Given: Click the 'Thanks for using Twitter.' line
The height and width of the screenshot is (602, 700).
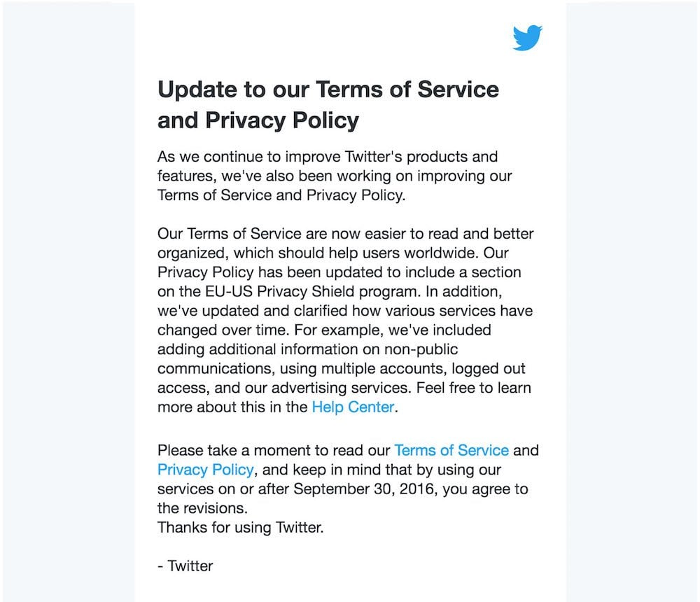Looking at the screenshot, I should [x=240, y=527].
